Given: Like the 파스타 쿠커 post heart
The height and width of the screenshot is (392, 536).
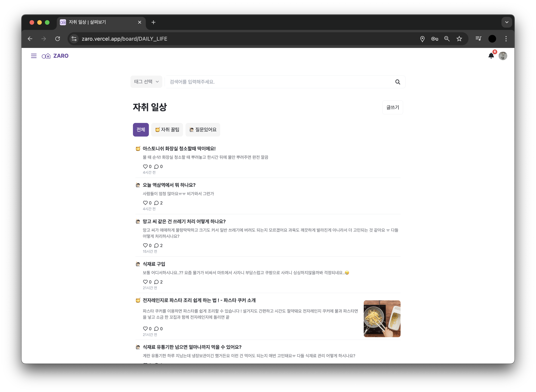Looking at the screenshot, I should (x=145, y=329).
